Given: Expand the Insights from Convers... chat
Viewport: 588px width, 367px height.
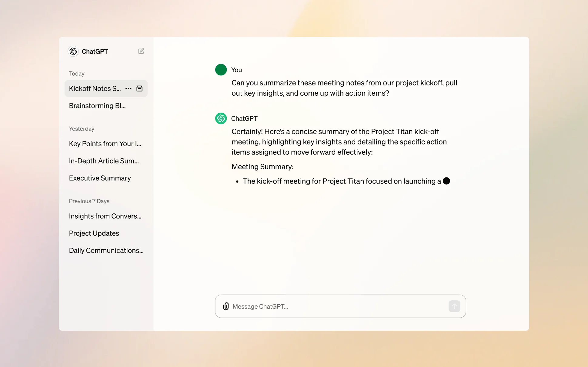Looking at the screenshot, I should click(x=105, y=216).
